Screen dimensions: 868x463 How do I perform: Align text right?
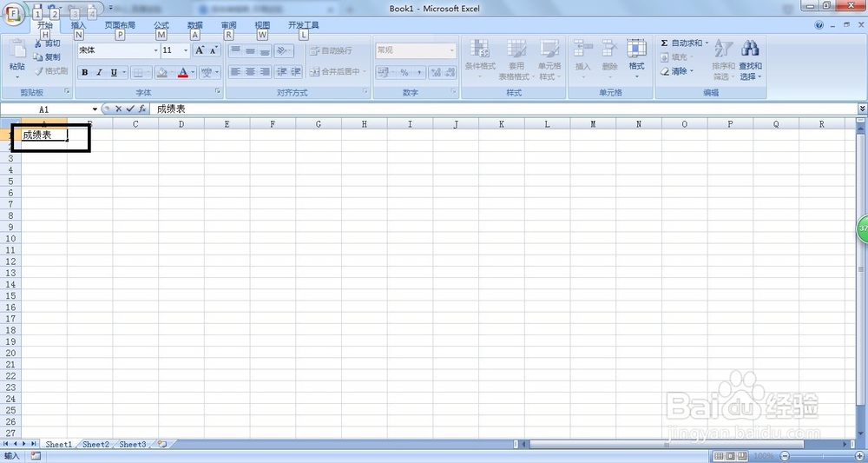[265, 71]
